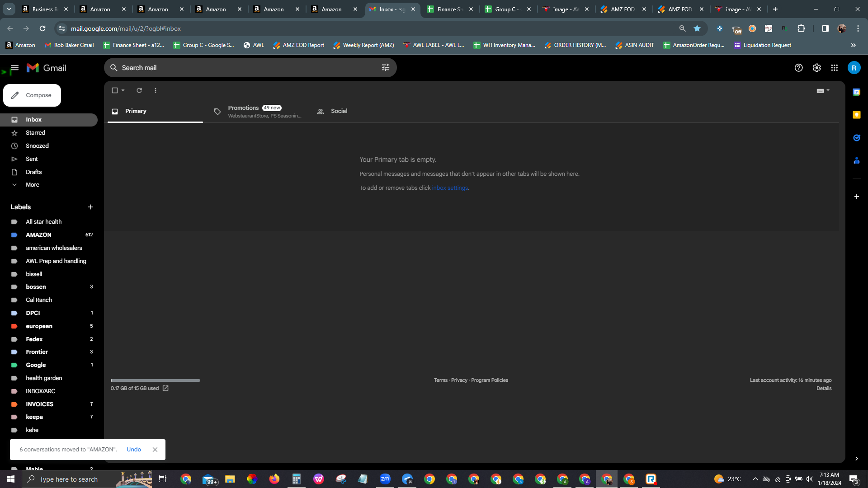This screenshot has height=488, width=868.
Task: Open Google Account avatar R
Action: click(x=854, y=68)
